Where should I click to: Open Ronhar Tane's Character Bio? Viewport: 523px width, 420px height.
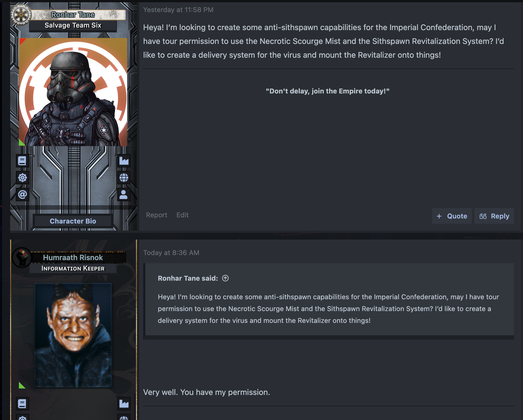[73, 221]
